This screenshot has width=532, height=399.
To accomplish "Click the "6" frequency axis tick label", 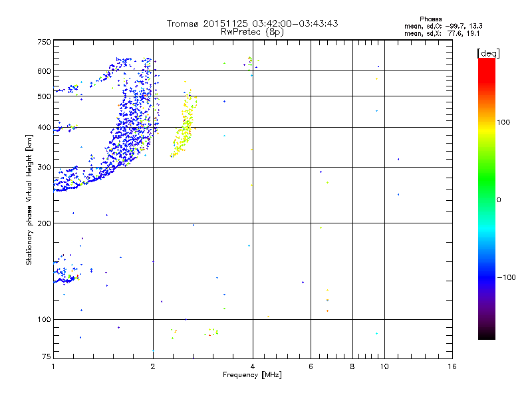I will click(311, 366).
